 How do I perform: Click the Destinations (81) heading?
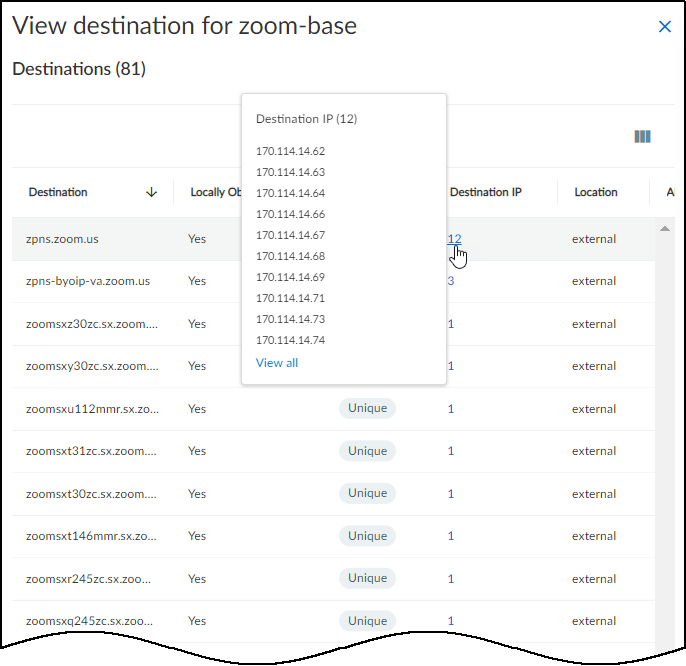coord(79,69)
